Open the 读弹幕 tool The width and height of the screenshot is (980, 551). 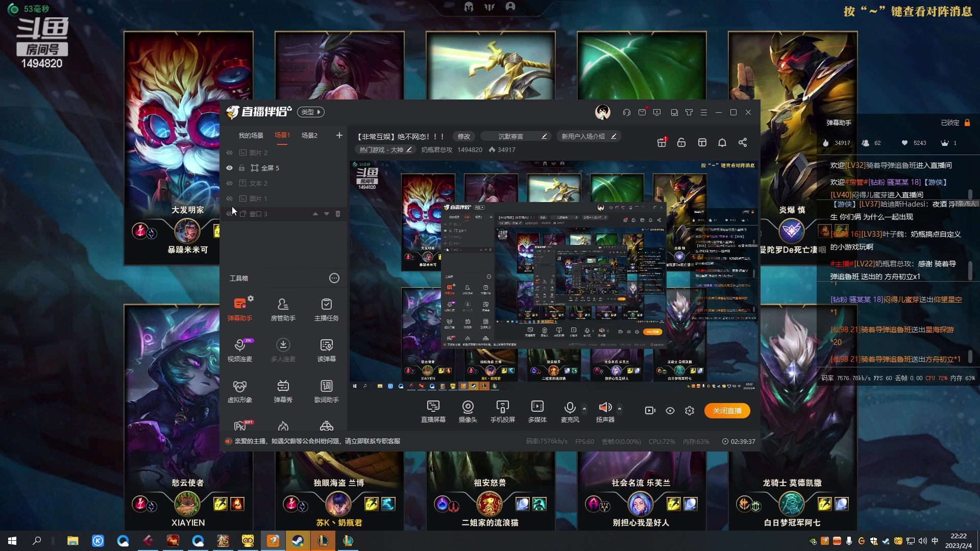(x=326, y=349)
